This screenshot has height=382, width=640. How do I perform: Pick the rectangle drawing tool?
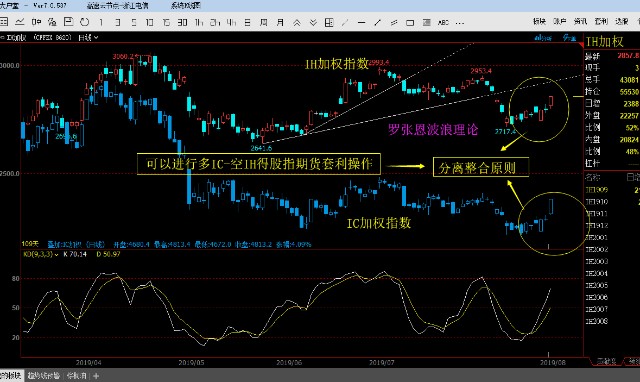410,23
